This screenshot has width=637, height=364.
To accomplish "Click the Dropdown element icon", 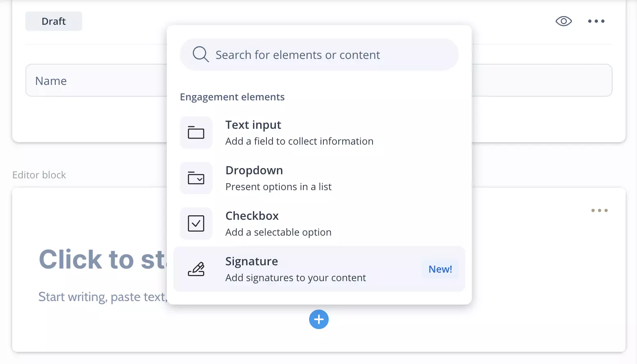I will (196, 178).
